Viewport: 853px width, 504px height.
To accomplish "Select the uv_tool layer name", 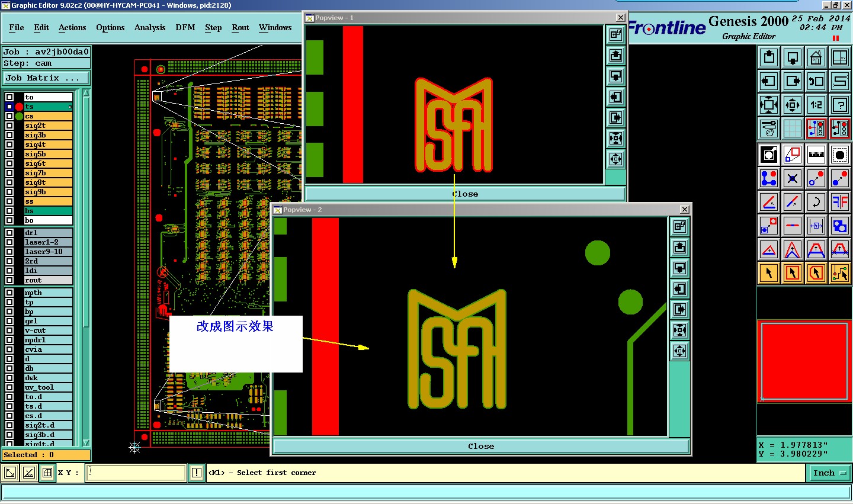I will [48, 387].
